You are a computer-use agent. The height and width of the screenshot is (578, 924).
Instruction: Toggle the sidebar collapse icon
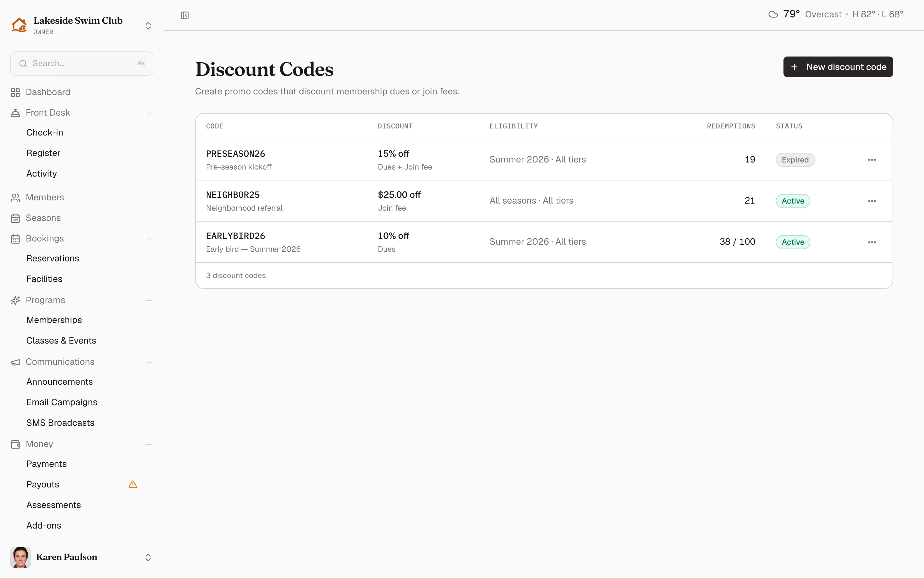coord(185,15)
